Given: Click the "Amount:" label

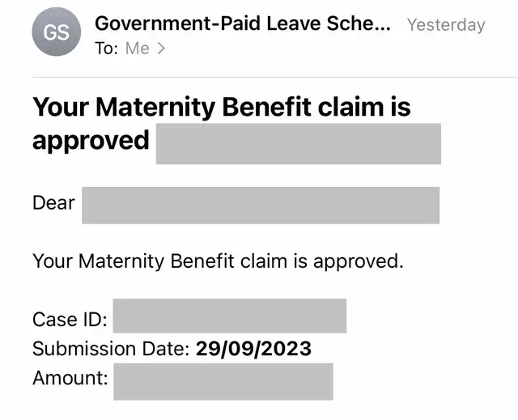Looking at the screenshot, I should click(70, 378).
